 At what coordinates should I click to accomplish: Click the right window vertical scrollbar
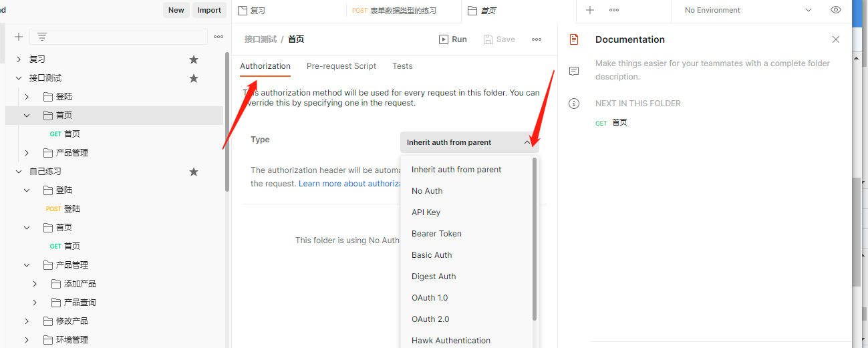click(857, 232)
